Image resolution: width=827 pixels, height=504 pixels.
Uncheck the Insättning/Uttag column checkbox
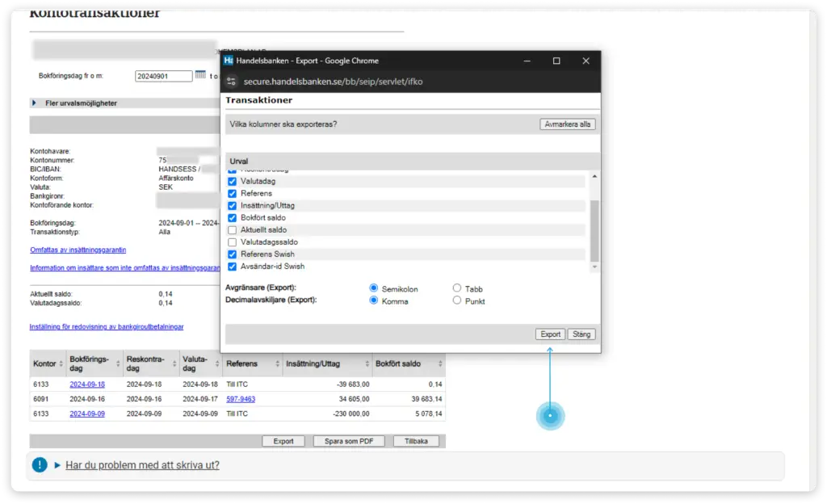coord(232,206)
